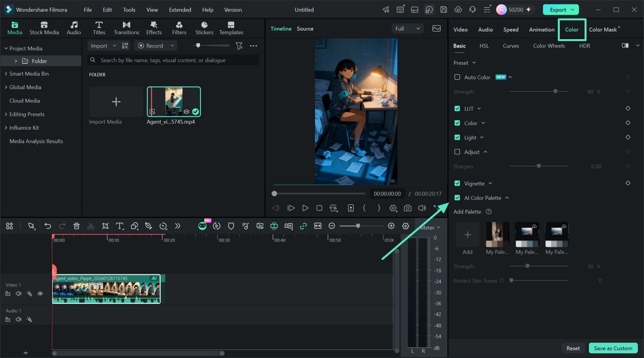Click the info icon next to Add Palette
The height and width of the screenshot is (358, 644).
coord(488,211)
